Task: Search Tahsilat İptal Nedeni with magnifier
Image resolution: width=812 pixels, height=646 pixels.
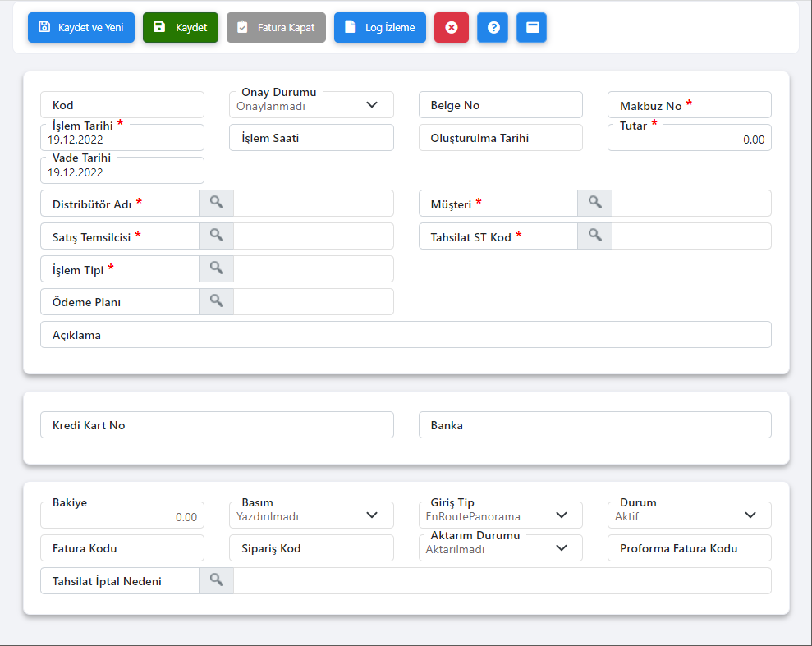Action: tap(216, 580)
